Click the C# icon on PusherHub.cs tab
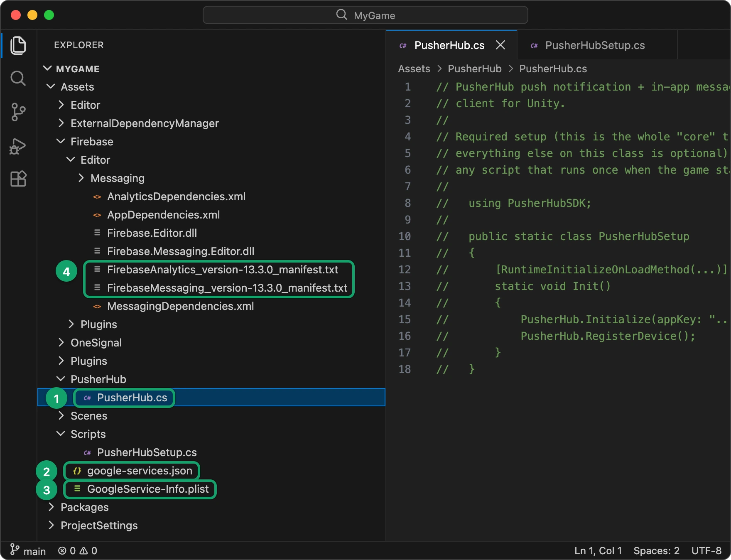The height and width of the screenshot is (560, 731). [403, 46]
